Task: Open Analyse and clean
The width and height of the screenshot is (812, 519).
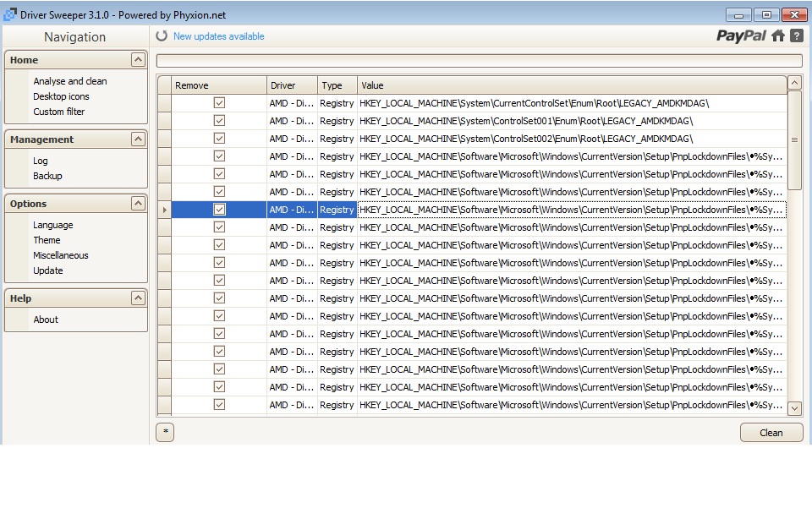Action: click(70, 81)
